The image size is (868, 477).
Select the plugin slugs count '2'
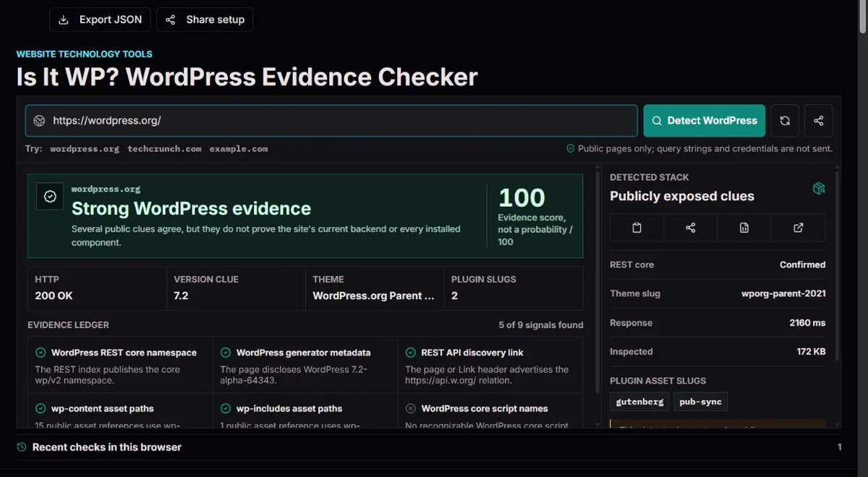(454, 295)
